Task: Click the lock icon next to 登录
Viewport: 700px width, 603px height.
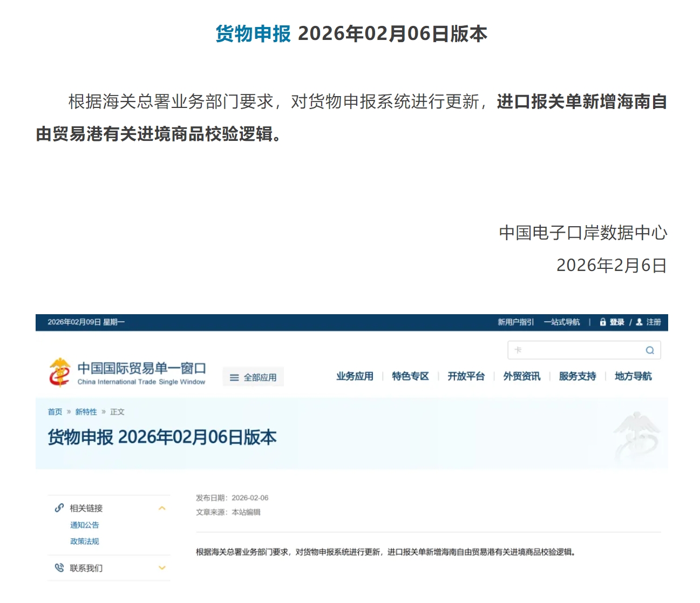Action: (x=603, y=322)
